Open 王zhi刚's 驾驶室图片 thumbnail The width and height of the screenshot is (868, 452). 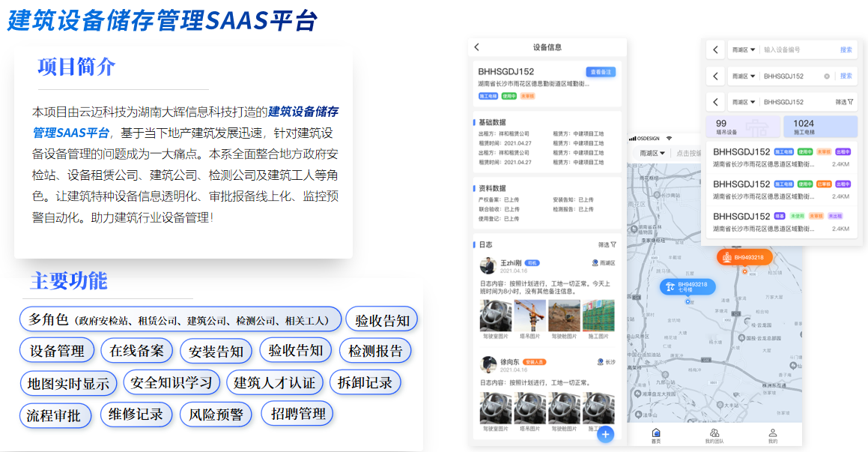point(496,316)
